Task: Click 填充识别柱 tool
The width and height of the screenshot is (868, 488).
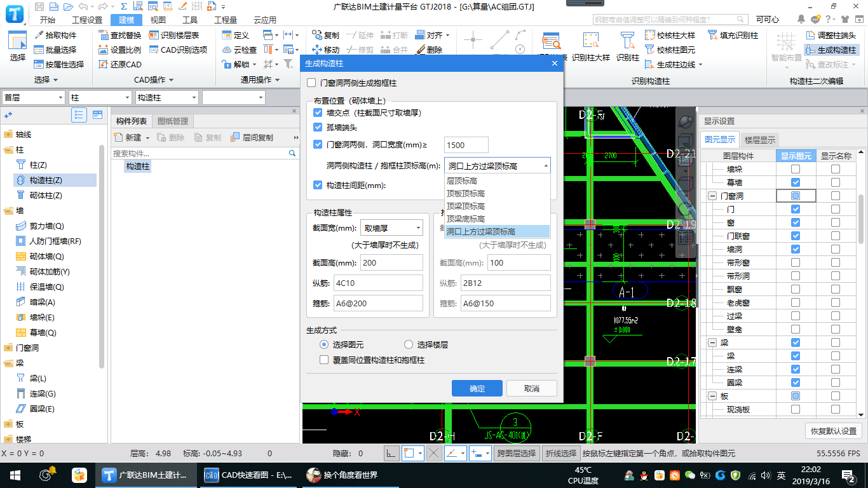Action: [733, 36]
